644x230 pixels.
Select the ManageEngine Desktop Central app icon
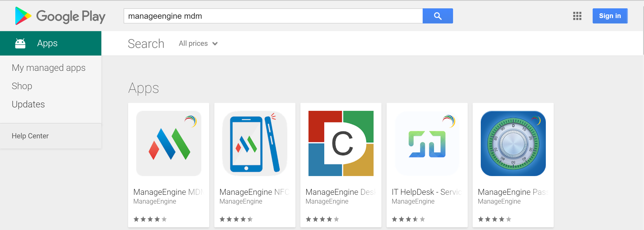[341, 143]
